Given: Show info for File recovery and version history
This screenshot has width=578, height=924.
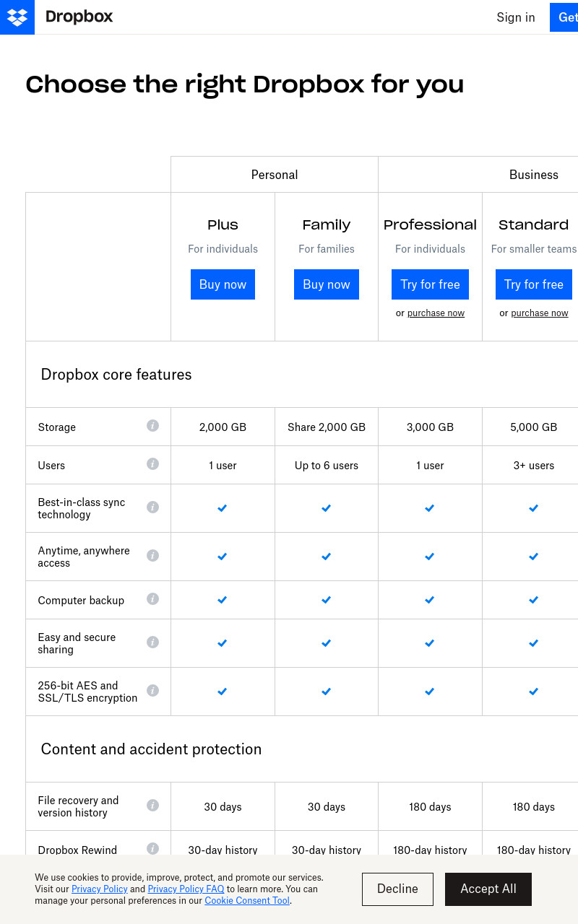Looking at the screenshot, I should [x=152, y=805].
